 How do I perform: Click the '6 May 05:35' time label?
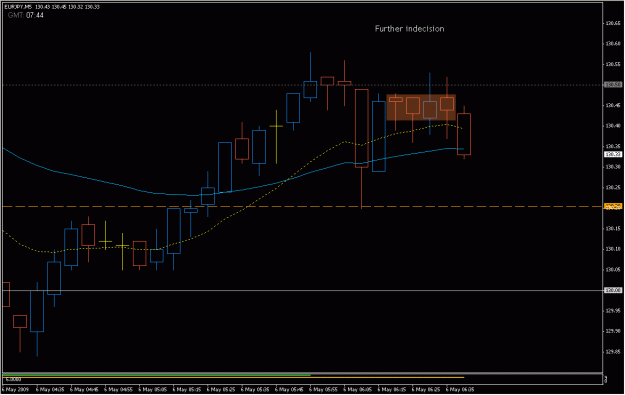(x=256, y=389)
